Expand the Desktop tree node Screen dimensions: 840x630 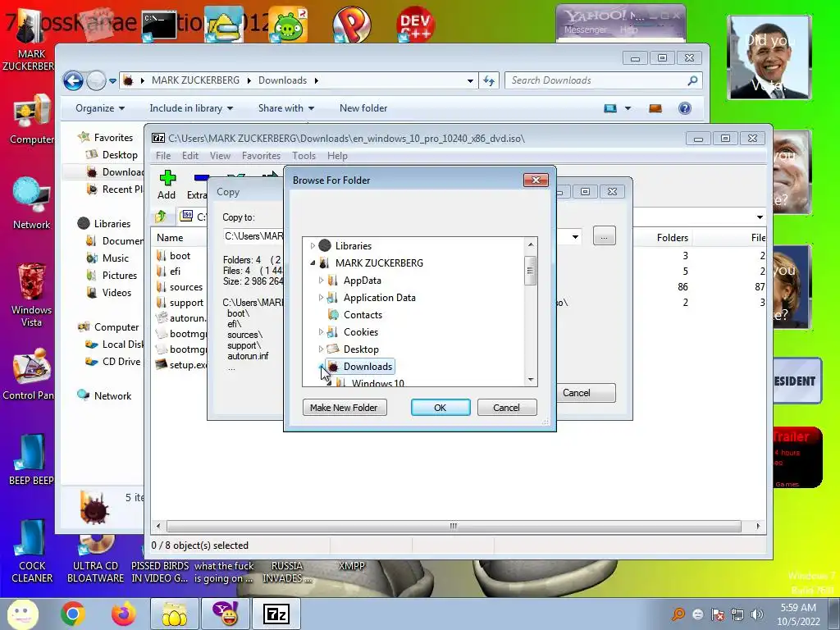point(321,349)
